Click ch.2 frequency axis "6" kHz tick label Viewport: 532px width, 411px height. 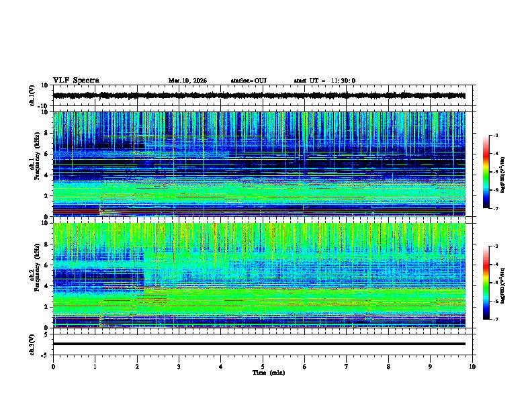click(x=47, y=265)
